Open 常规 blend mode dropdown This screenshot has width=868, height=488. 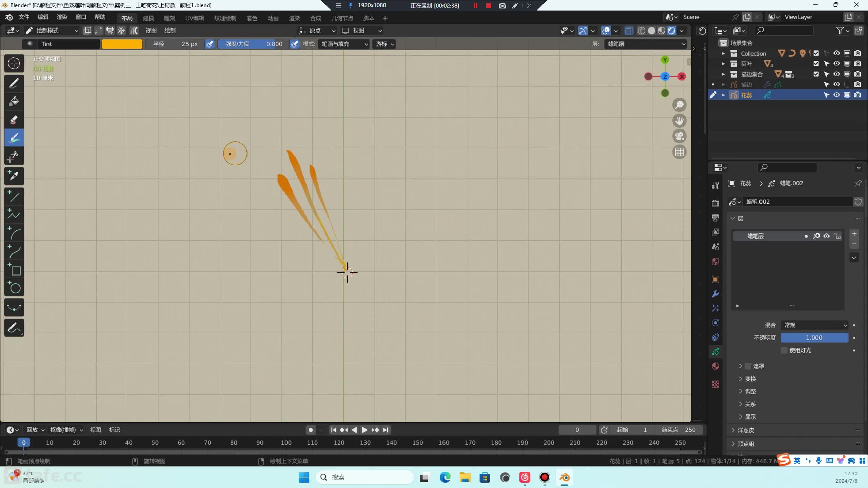click(814, 325)
